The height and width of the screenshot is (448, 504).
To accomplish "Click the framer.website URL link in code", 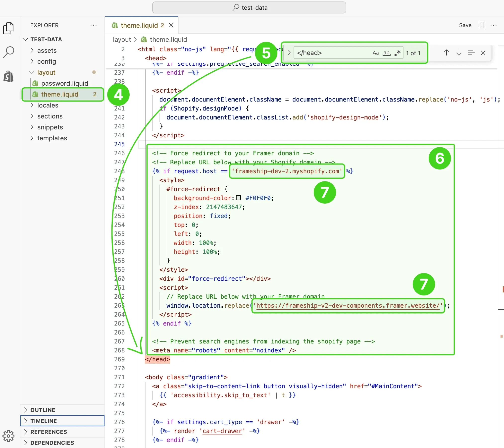I will [348, 306].
